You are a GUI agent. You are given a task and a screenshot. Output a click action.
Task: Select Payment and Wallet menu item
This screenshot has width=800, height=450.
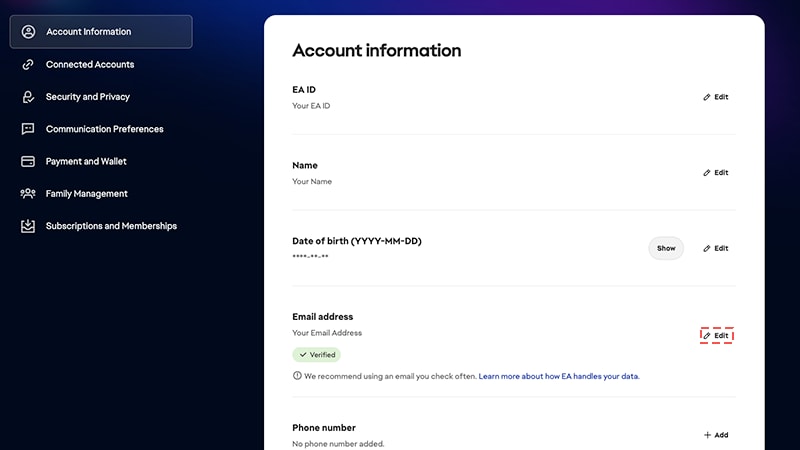coord(86,161)
